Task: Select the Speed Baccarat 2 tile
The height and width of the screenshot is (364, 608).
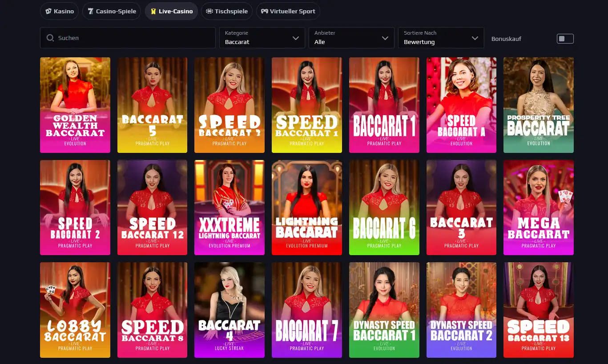Action: pyautogui.click(x=75, y=208)
